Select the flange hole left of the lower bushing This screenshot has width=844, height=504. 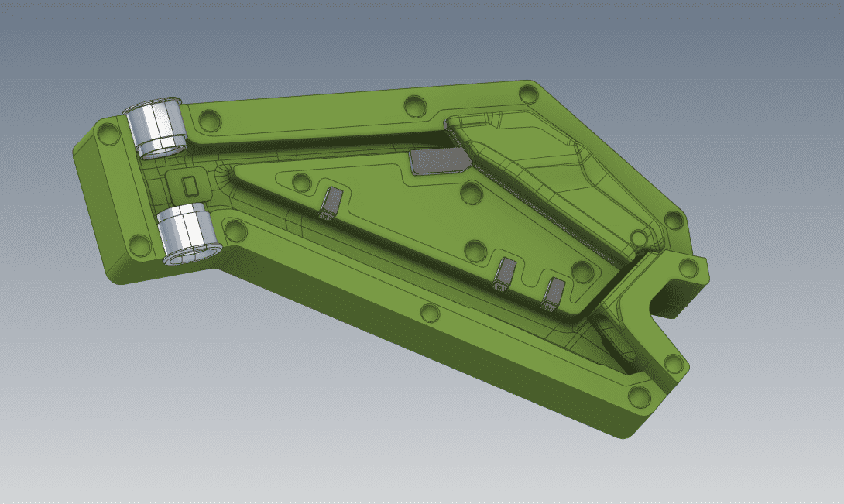pos(139,247)
